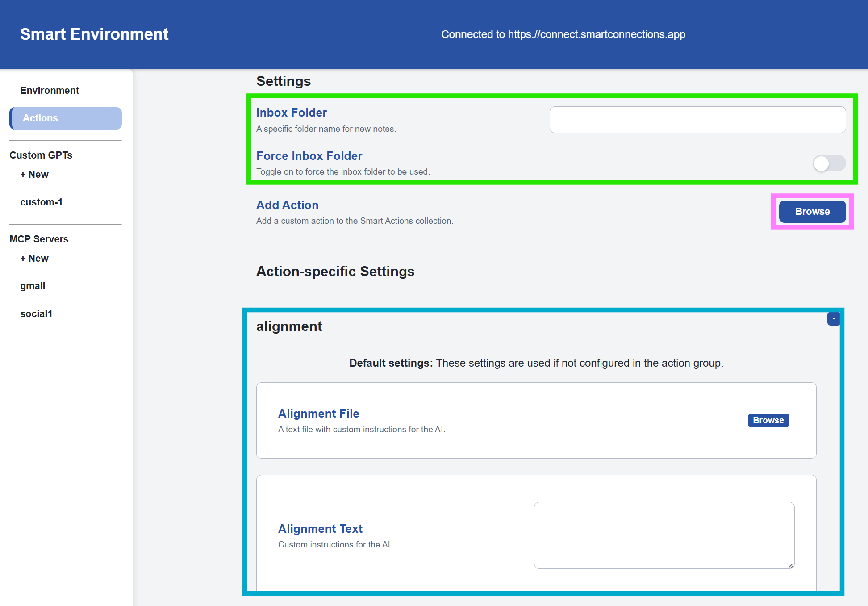Browse to add a custom action
This screenshot has width=868, height=606.
pos(812,211)
